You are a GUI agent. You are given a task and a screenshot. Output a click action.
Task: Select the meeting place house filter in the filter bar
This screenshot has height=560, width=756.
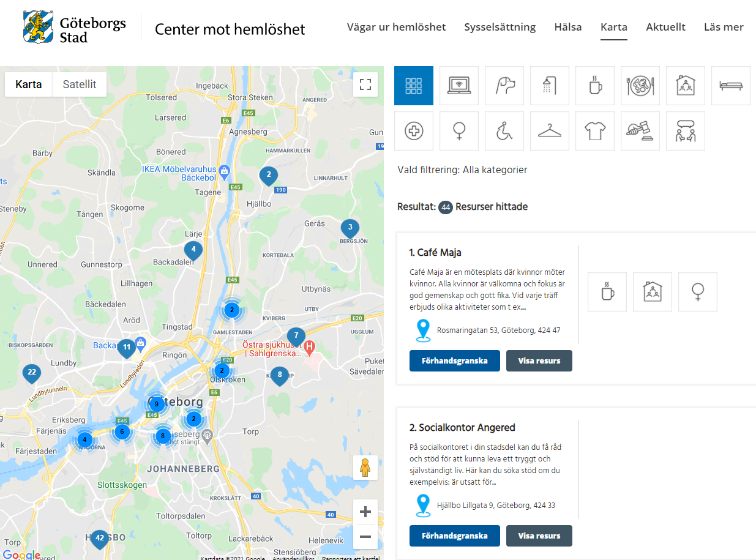(x=686, y=86)
